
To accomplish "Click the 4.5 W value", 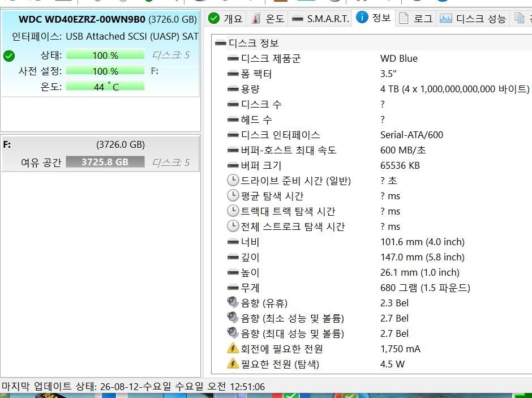I will pos(392,363).
